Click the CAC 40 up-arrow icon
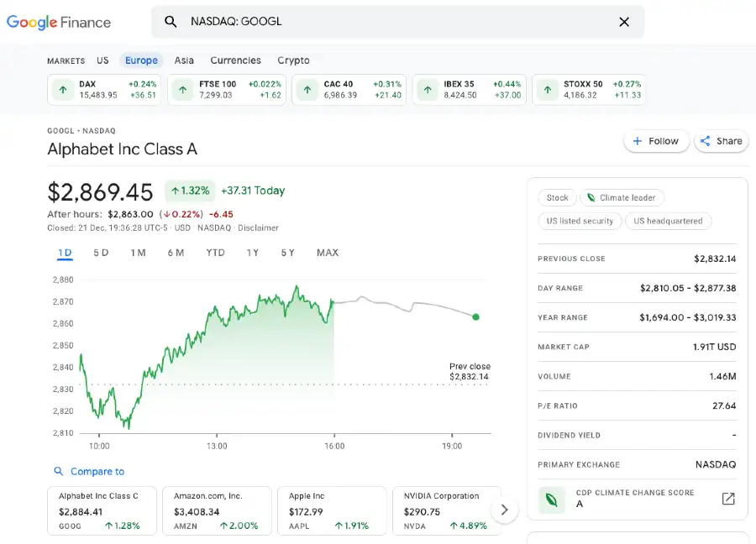This screenshot has height=544, width=756. [x=307, y=90]
